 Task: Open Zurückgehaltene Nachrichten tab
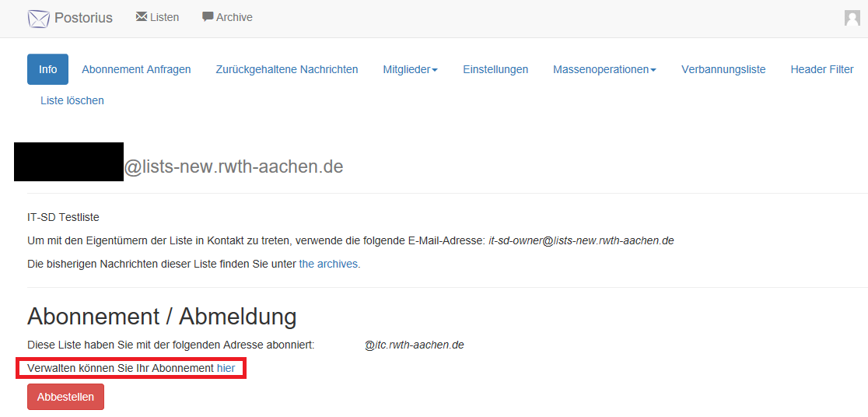[287, 69]
